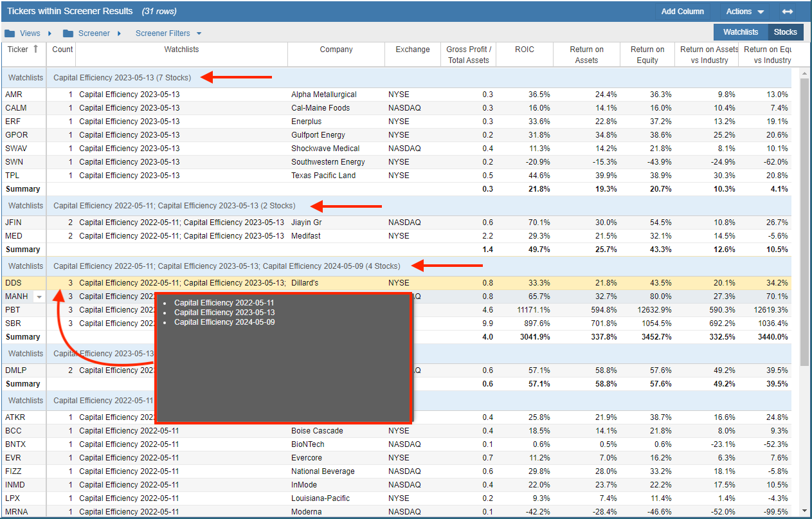Screen dimensions: 812x519
Task: Click the Boise Cascade company cell
Action: tap(336, 431)
